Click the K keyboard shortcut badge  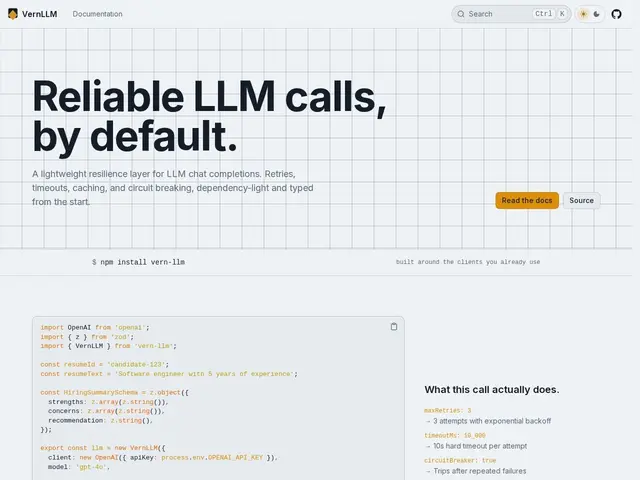[562, 14]
